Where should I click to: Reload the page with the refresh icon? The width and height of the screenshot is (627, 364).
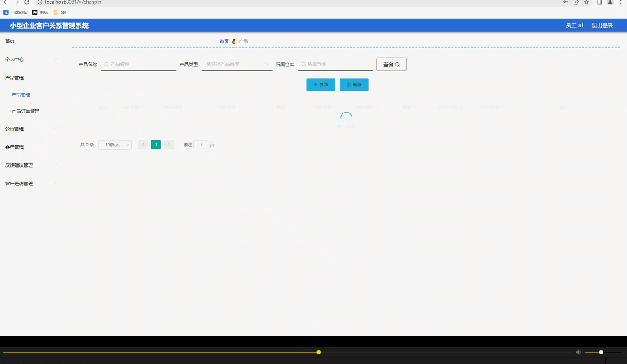tap(27, 2)
